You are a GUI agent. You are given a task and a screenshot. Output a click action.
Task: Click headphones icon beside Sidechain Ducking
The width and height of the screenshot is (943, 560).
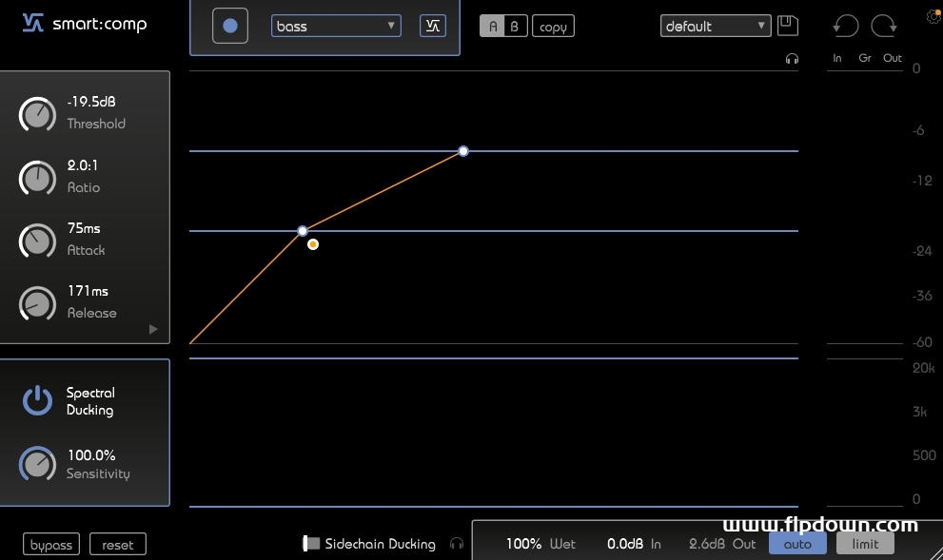point(457,544)
